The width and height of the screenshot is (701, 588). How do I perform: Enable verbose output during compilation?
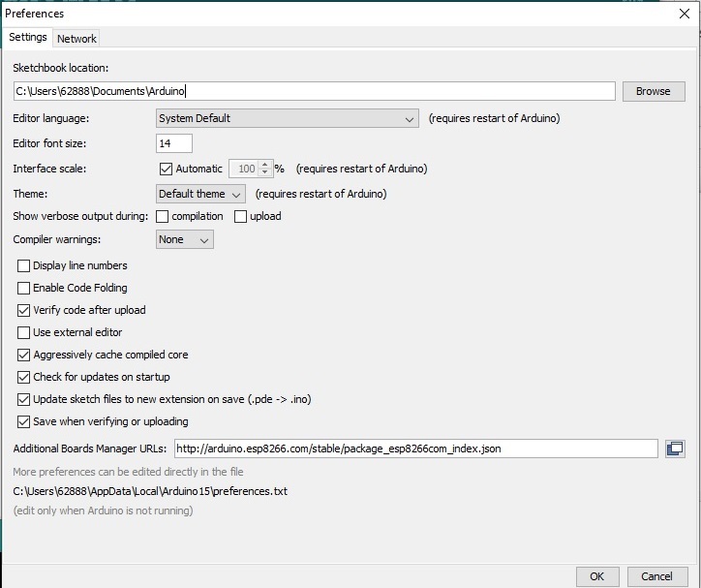pyautogui.click(x=163, y=216)
